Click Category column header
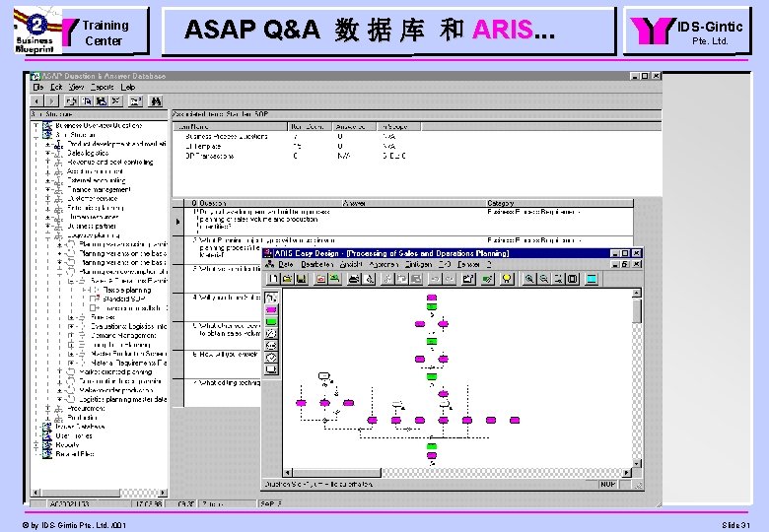The image size is (769, 532). click(559, 203)
